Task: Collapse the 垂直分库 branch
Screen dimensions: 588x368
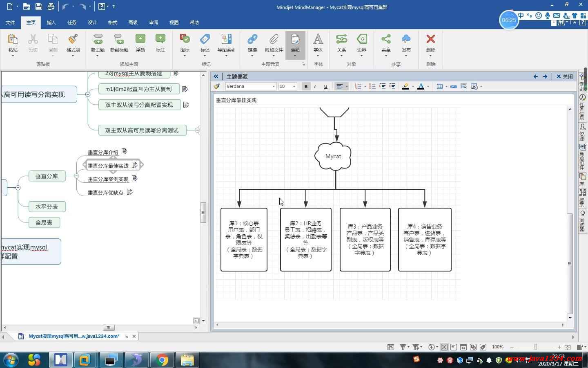Action: [x=76, y=176]
